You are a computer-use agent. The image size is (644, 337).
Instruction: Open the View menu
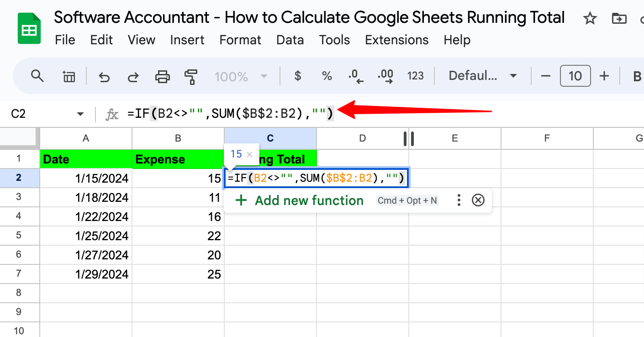click(142, 40)
